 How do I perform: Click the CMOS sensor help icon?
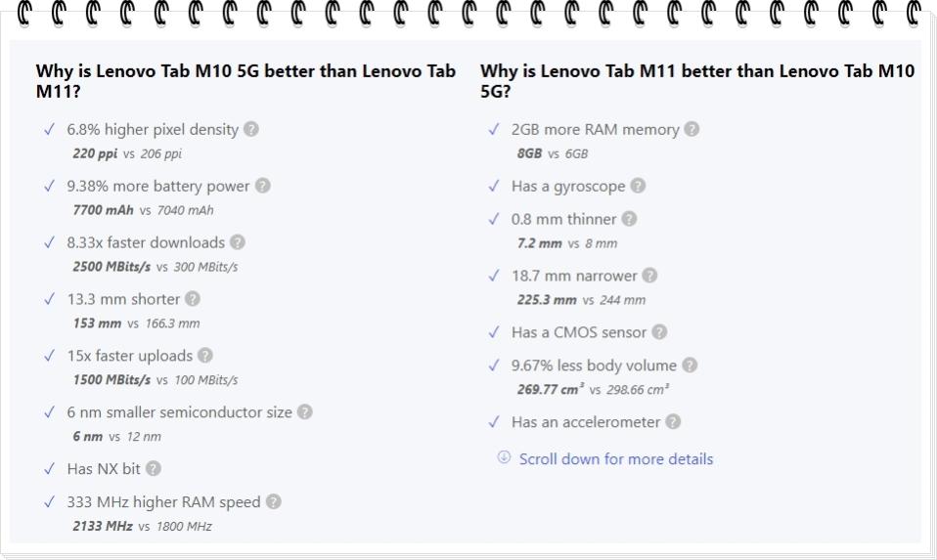pyautogui.click(x=659, y=332)
